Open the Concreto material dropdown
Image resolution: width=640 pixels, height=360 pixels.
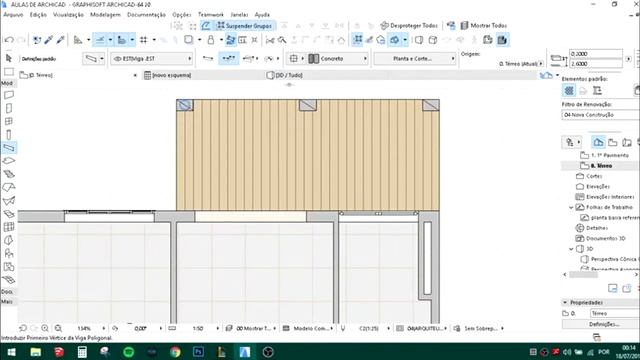(338, 59)
